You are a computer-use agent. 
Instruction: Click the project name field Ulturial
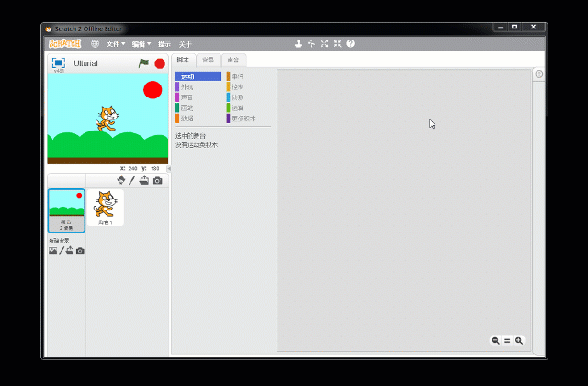(x=85, y=63)
